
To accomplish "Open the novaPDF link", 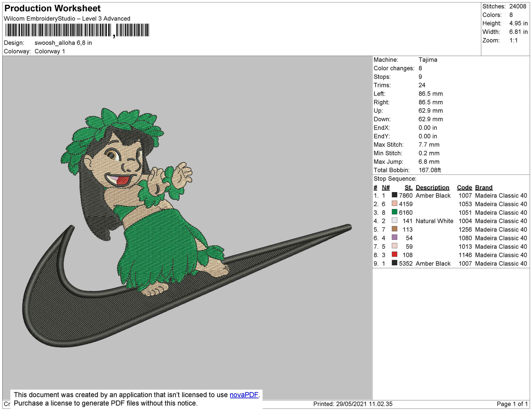I will 244,395.
